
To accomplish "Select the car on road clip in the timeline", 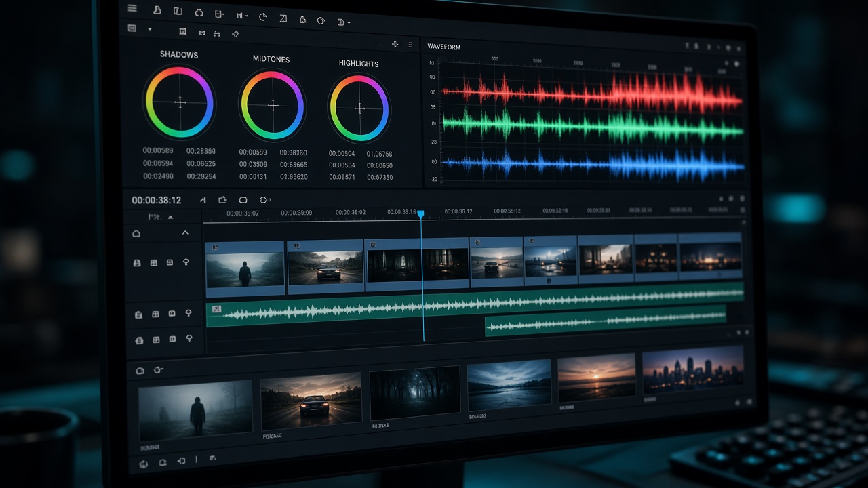I will pyautogui.click(x=326, y=267).
